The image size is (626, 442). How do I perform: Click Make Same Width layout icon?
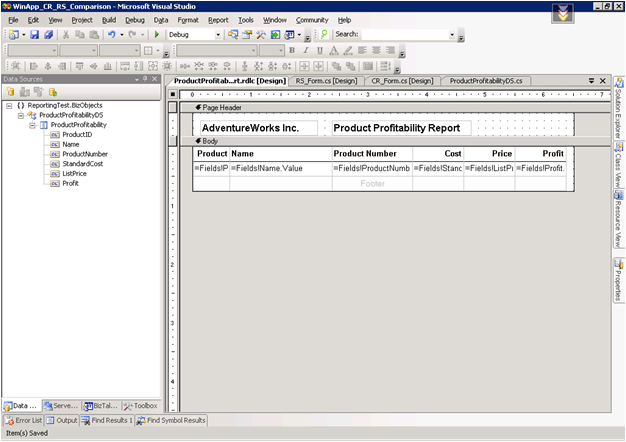(125, 66)
